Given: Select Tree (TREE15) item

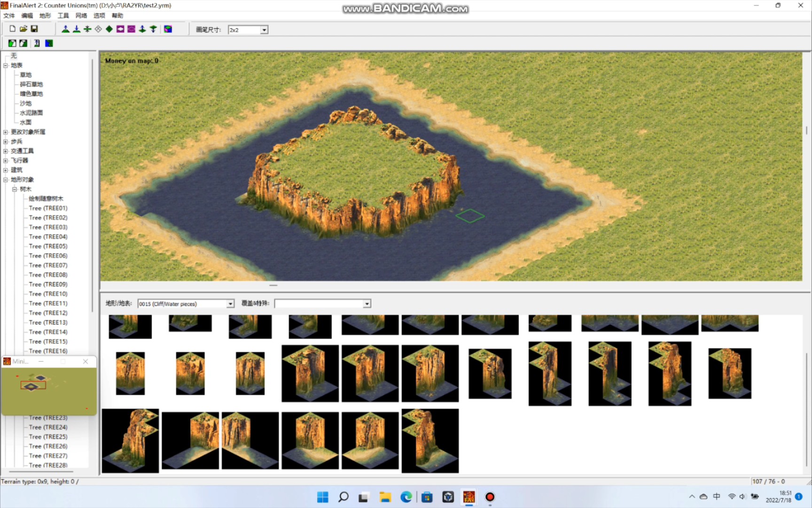Looking at the screenshot, I should 48,341.
